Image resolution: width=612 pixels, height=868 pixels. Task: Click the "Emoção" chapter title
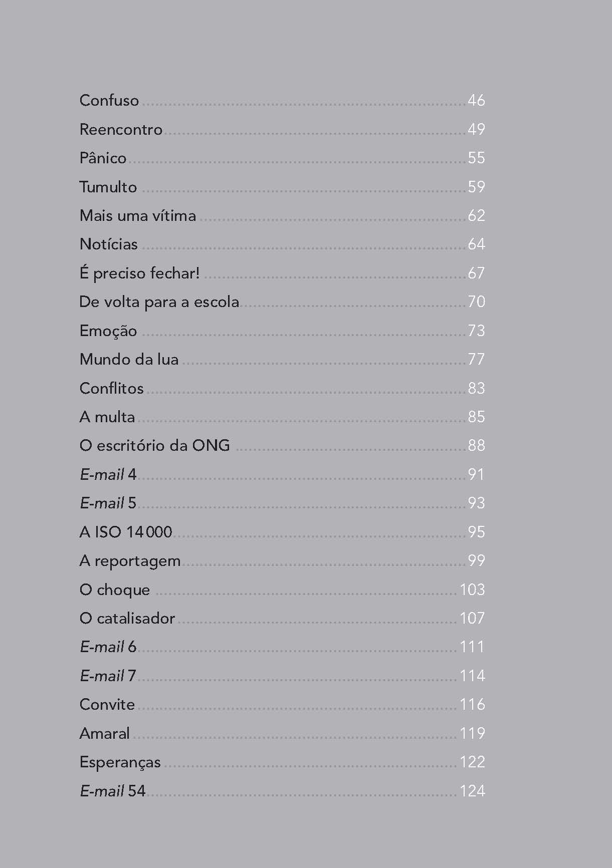tap(108, 331)
